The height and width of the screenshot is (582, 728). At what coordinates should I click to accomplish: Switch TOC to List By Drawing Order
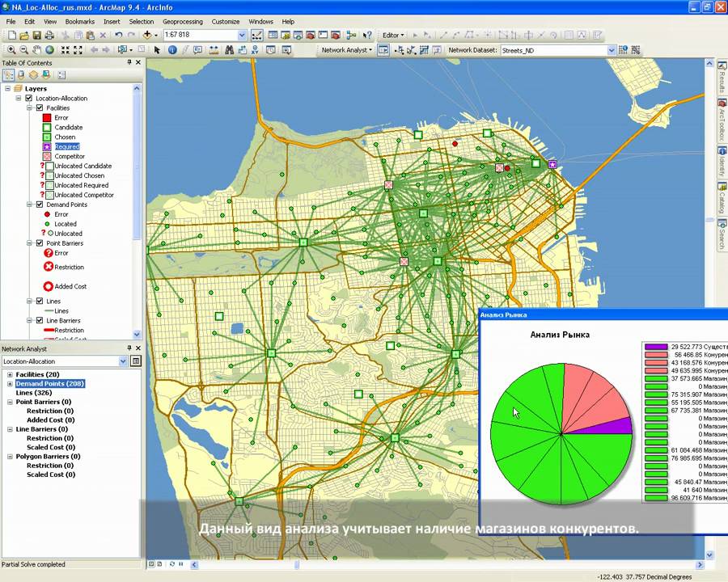tap(8, 74)
